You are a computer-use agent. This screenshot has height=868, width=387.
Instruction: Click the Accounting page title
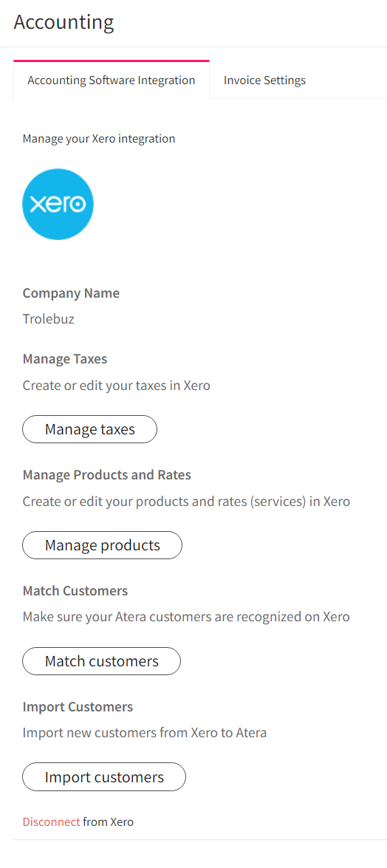click(64, 22)
